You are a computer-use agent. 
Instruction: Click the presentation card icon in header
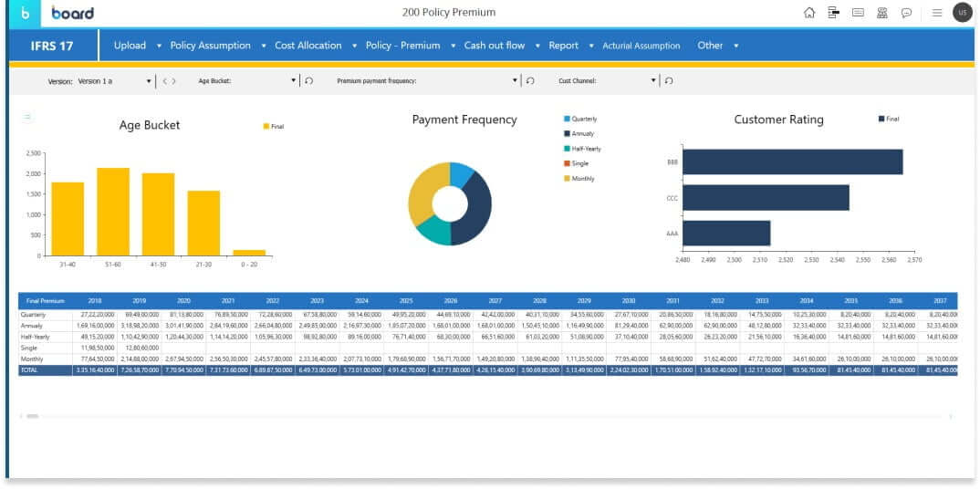click(x=858, y=13)
